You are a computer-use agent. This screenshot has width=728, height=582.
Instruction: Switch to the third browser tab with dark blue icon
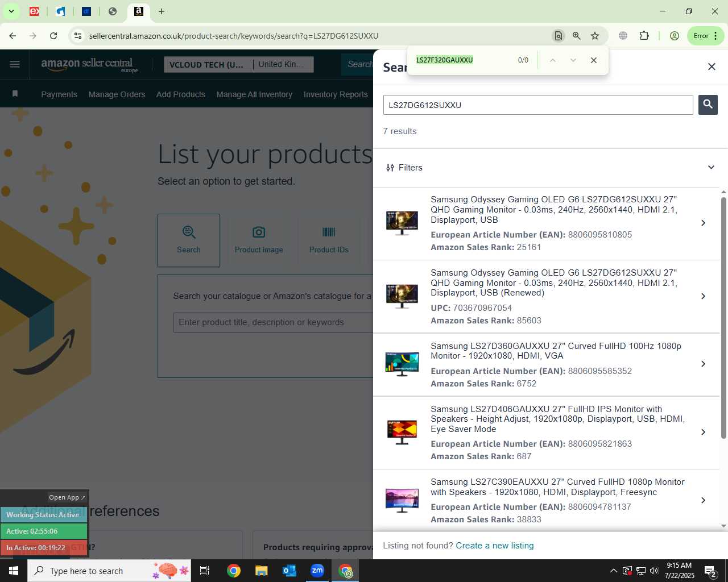pos(86,11)
